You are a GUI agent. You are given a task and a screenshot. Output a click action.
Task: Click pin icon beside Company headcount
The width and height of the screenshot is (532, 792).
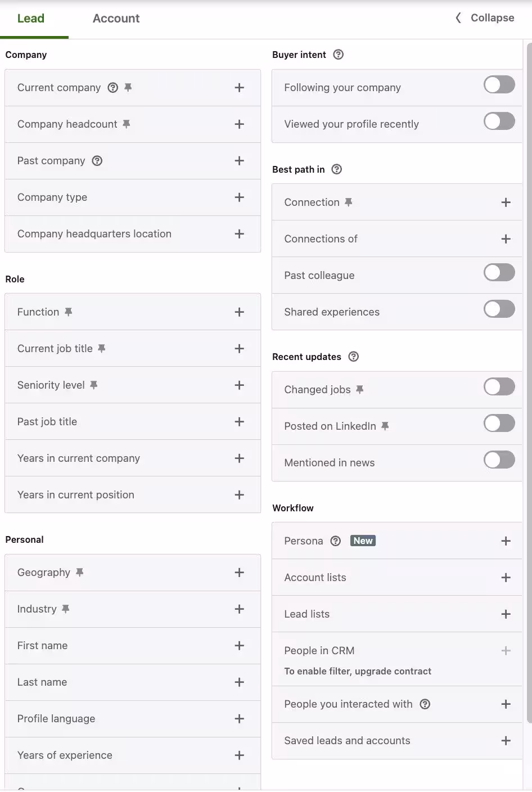tap(127, 124)
